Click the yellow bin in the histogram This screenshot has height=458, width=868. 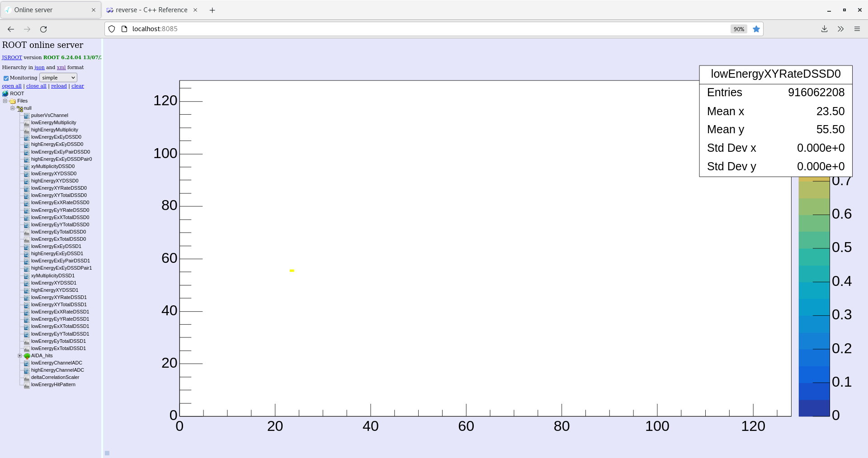(292, 271)
